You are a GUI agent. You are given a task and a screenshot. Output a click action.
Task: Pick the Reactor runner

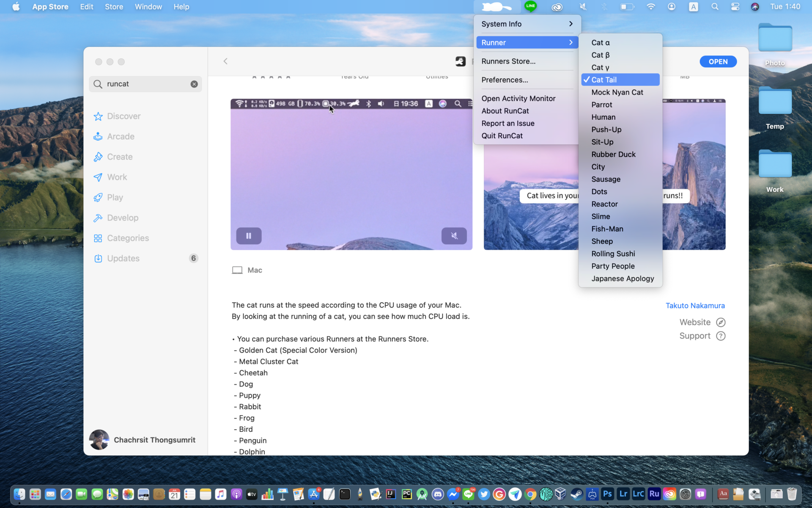pos(620,204)
